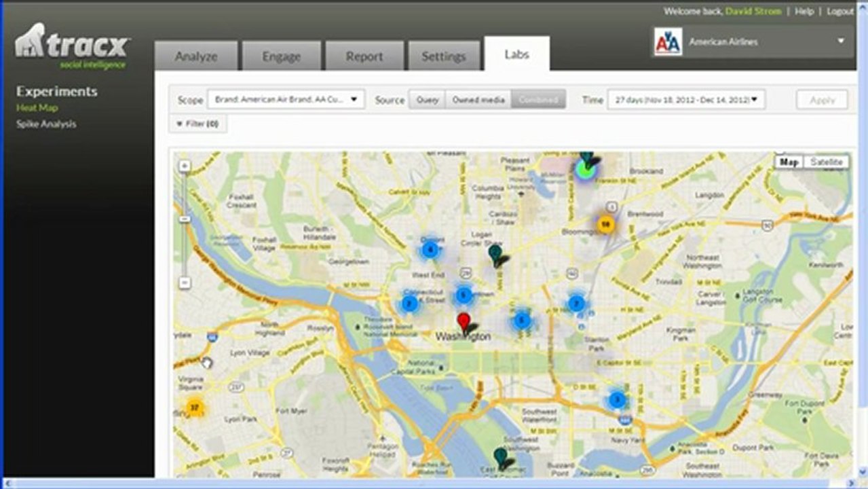Open the Spike Analysis experiment
Screen dimensions: 868x489
pos(46,124)
